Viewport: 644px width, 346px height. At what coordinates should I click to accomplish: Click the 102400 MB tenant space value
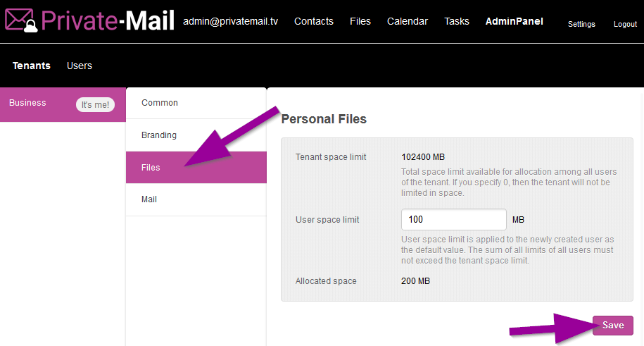(x=423, y=157)
